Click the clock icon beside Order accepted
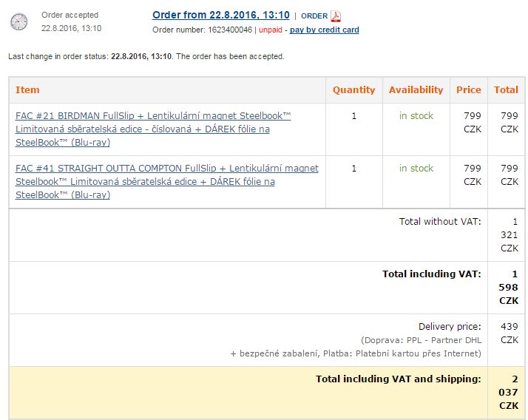Screen dimensions: 528x420 coord(18,22)
